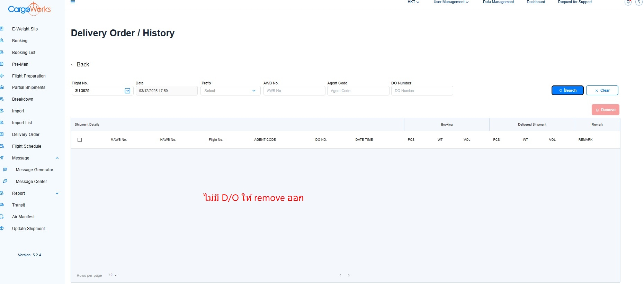Click the CargoWorks logo

pos(29,9)
